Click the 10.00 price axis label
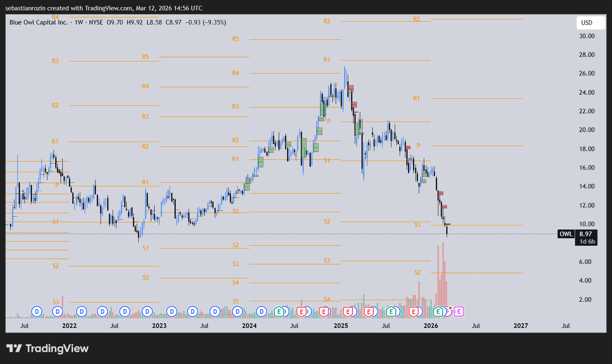The image size is (612, 364). (x=586, y=224)
